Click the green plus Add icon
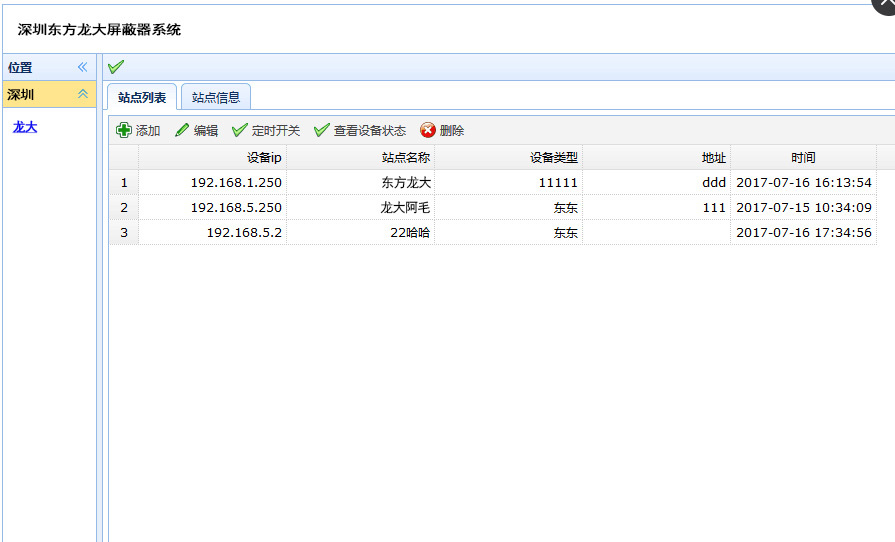Screen dimensions: 895x542 pyautogui.click(x=123, y=130)
